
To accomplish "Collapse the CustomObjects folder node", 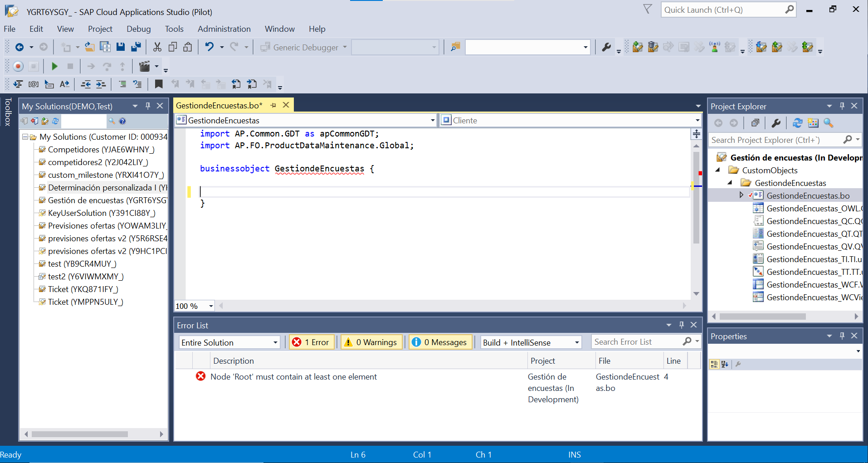I will point(717,170).
